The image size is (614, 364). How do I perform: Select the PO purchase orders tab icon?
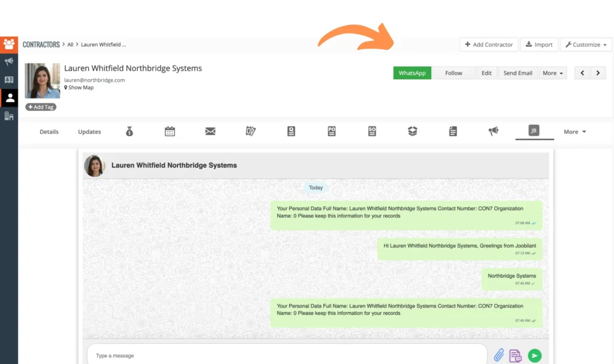point(332,131)
